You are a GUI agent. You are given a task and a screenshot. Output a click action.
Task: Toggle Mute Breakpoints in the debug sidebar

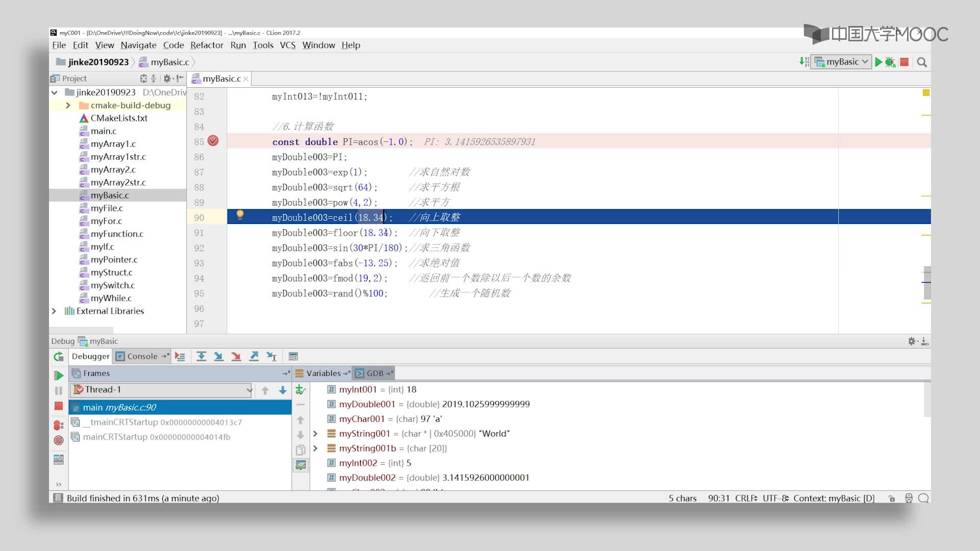(x=59, y=440)
